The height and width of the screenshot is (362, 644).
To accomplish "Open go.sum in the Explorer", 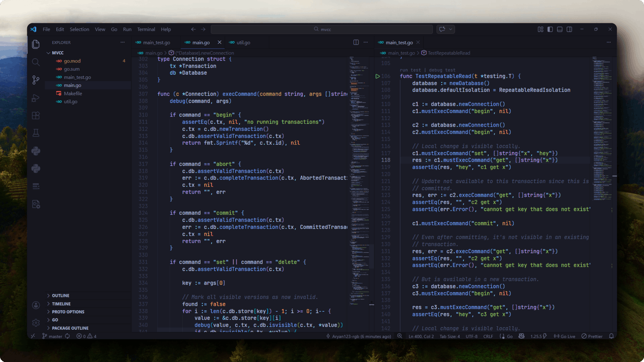I will point(88,69).
